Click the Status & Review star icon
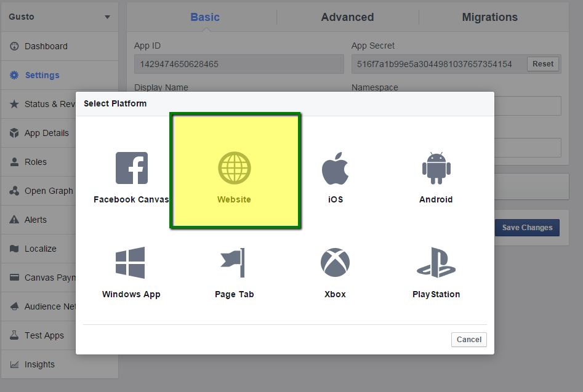This screenshot has width=583, height=392. pyautogui.click(x=14, y=104)
